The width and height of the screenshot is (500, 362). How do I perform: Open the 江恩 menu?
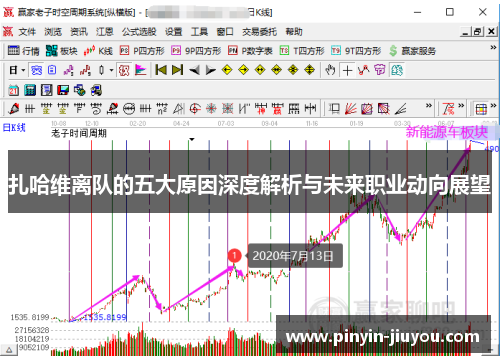(x=105, y=32)
